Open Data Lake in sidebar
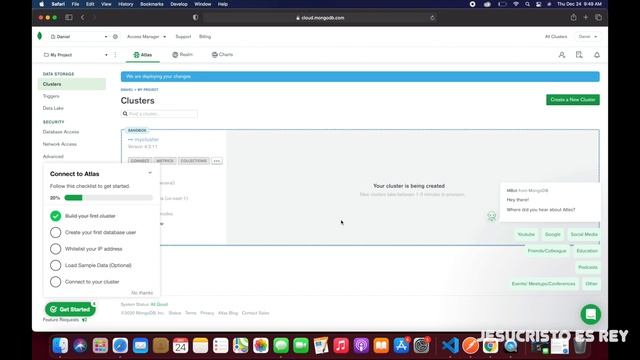The width and height of the screenshot is (640, 360). coord(53,108)
